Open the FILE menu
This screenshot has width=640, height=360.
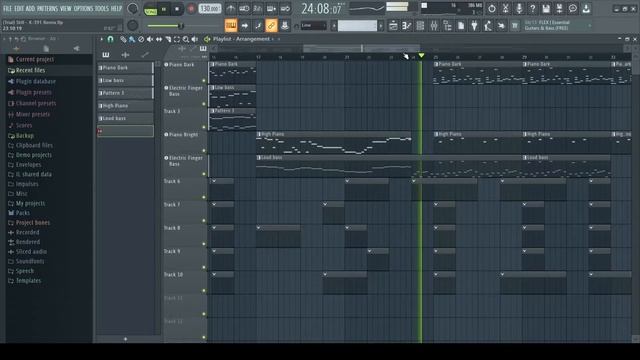[x=7, y=8]
